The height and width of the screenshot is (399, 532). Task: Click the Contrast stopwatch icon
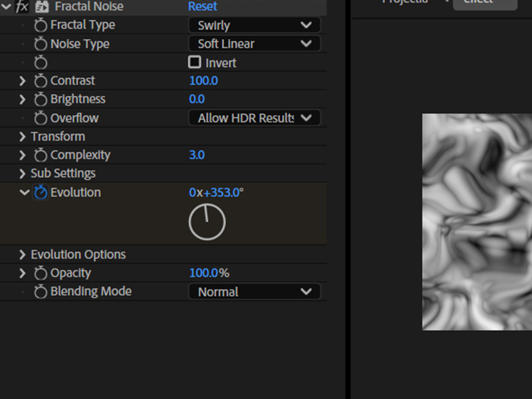tap(40, 80)
